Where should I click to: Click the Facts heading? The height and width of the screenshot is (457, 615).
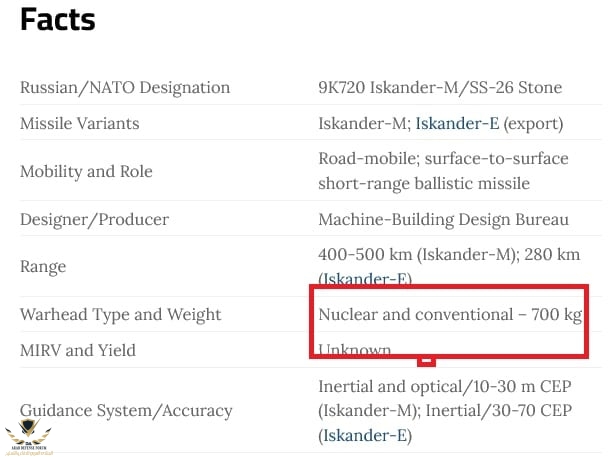[58, 19]
